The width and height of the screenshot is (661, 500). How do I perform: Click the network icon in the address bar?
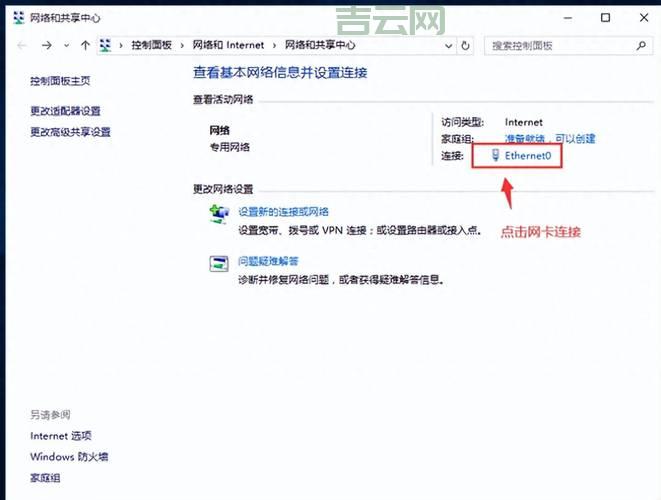[105, 45]
